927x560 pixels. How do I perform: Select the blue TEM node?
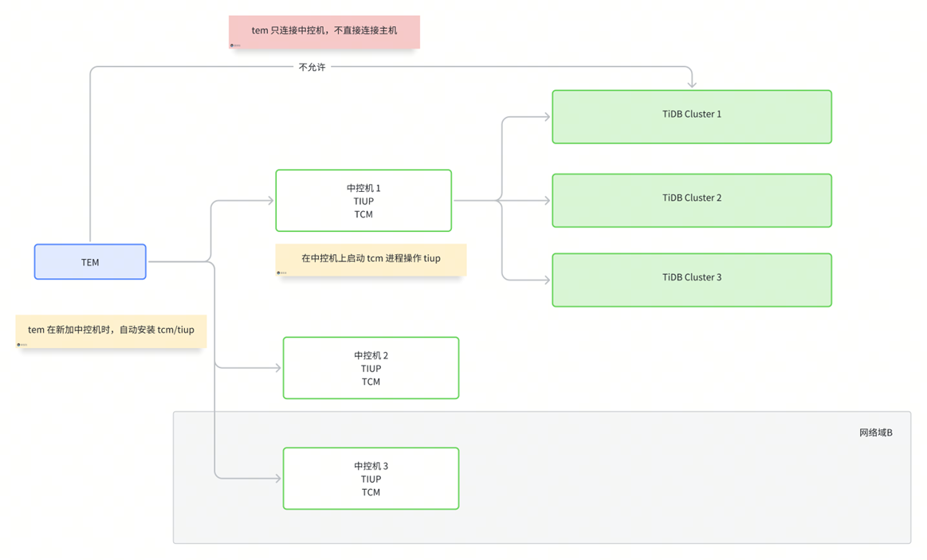(x=90, y=262)
